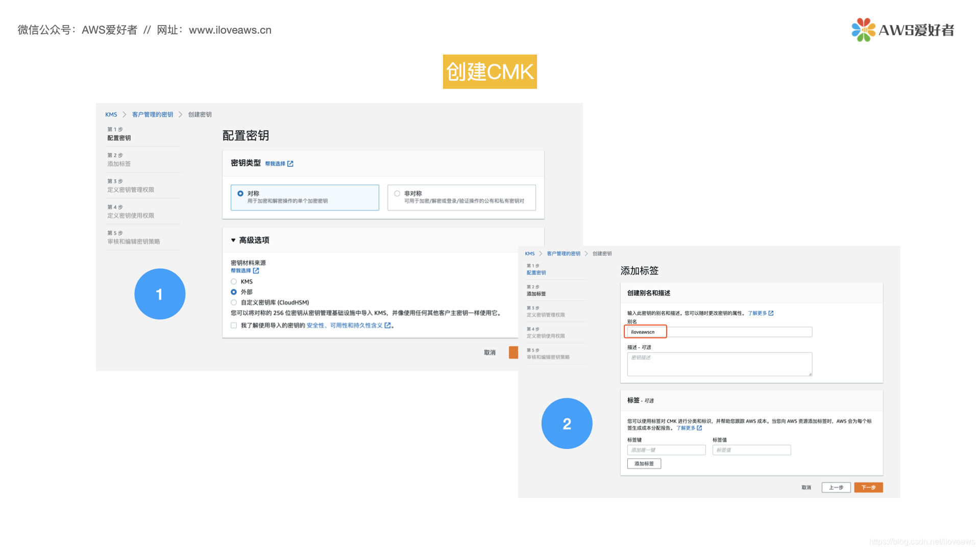Choose KMS as key material origin
This screenshot has height=551, width=980.
[x=234, y=282]
